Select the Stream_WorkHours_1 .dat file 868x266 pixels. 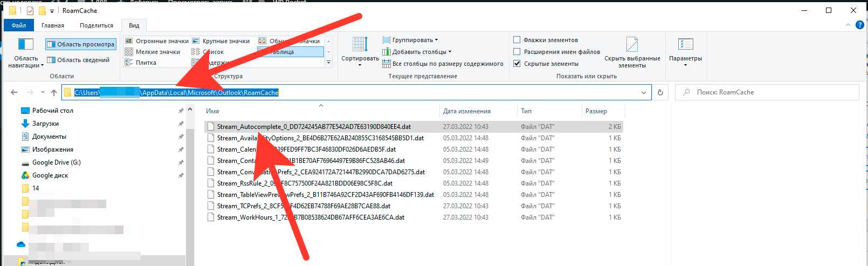click(x=414, y=217)
